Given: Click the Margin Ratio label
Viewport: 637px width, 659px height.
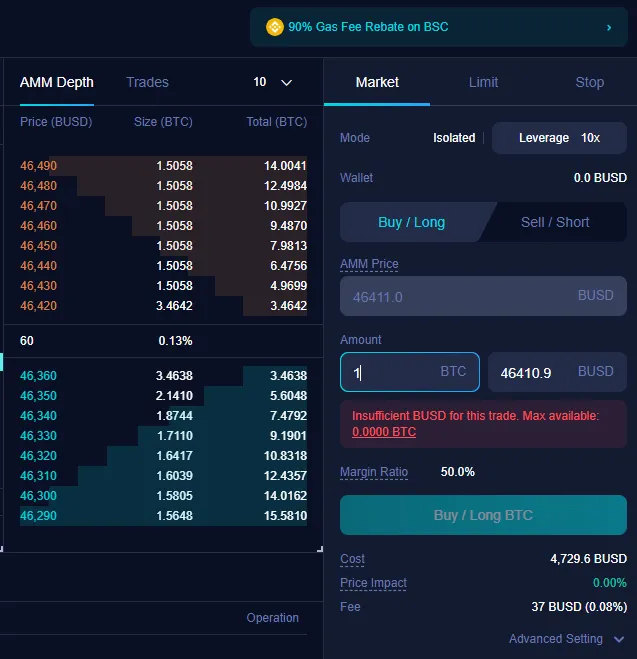Looking at the screenshot, I should pos(374,472).
